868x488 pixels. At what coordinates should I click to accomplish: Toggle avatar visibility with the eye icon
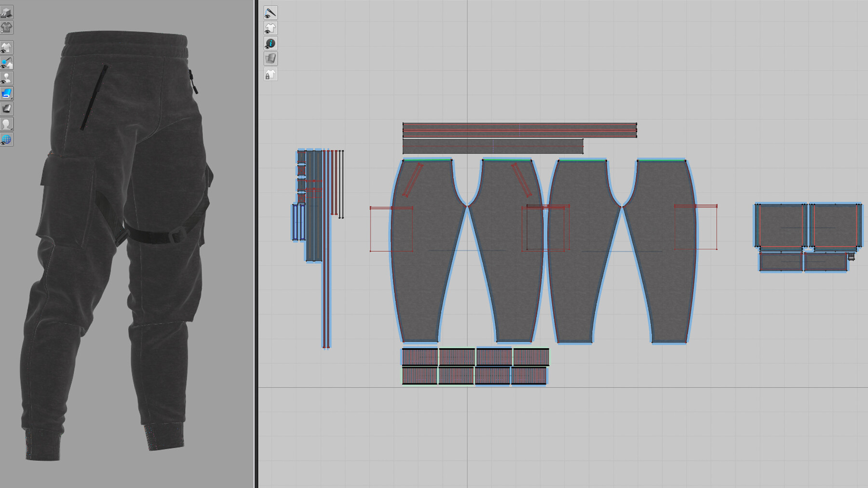point(7,77)
